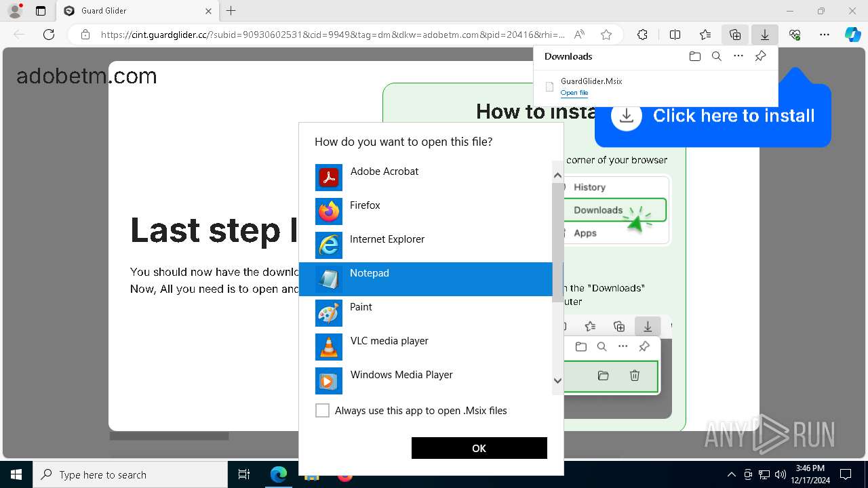Choose VLC media player from the list

(x=426, y=347)
